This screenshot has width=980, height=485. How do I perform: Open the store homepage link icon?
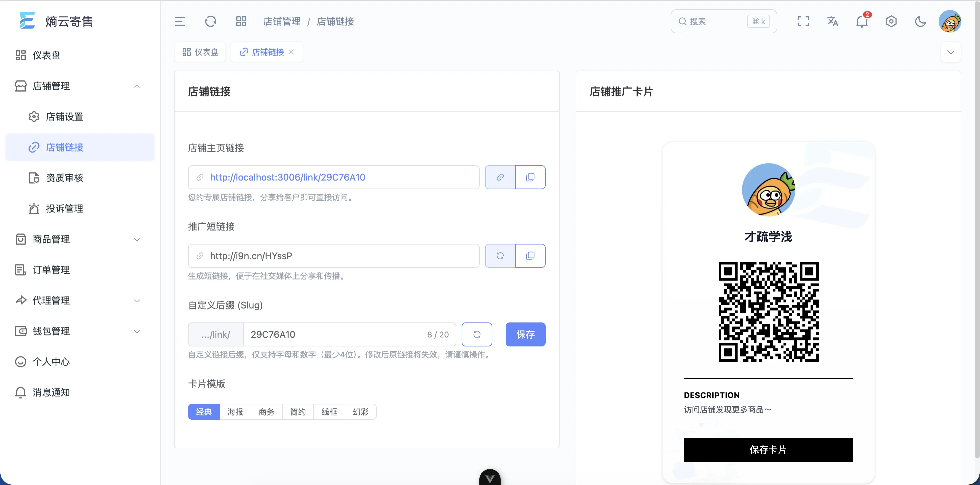pos(500,177)
